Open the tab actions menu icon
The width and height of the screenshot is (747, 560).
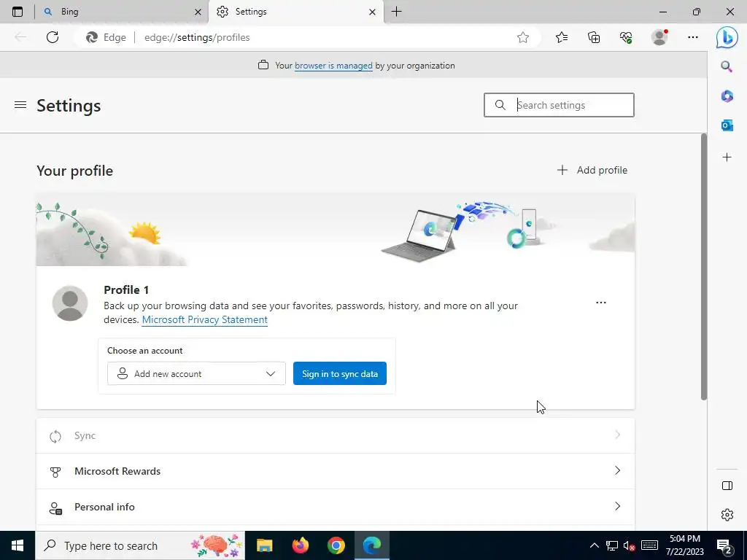click(18, 12)
